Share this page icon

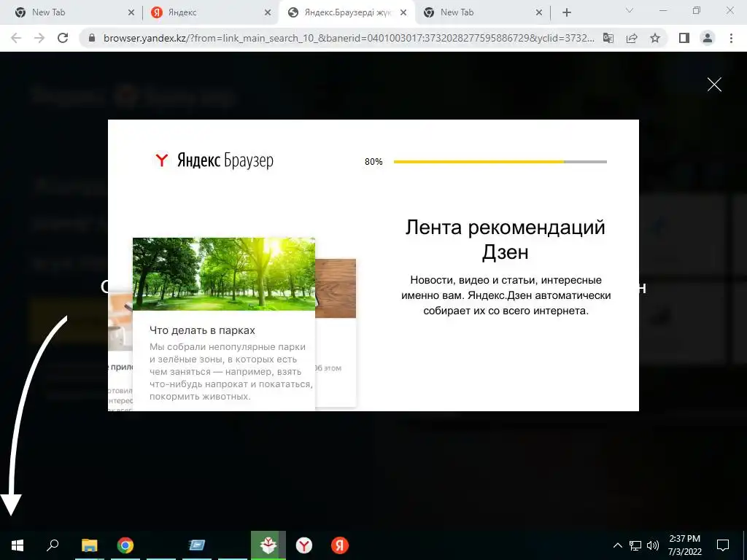click(x=632, y=38)
